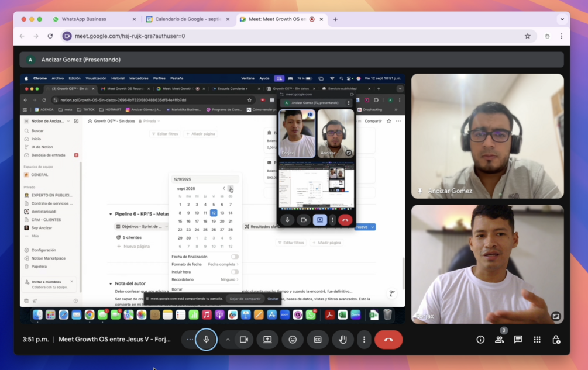Collapse Nota del autor section in shared screen

[x=111, y=284]
